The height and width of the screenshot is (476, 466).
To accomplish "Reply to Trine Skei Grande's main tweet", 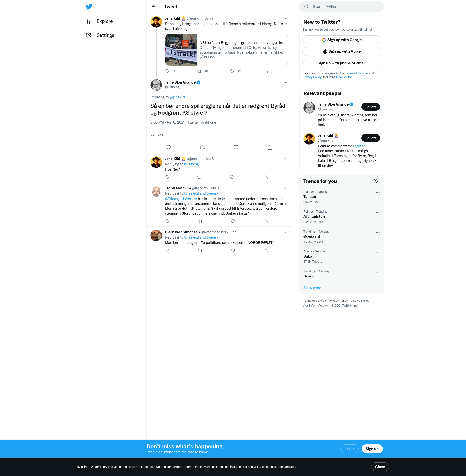I will point(168,147).
